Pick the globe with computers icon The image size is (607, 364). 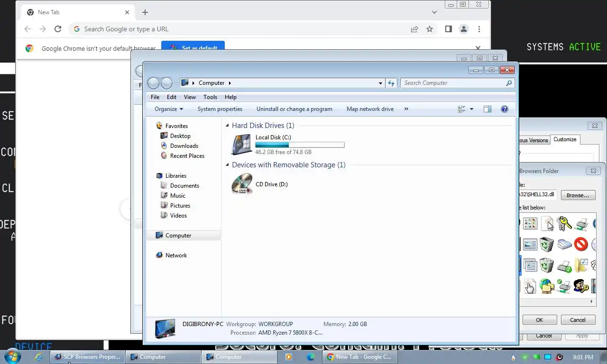547,286
